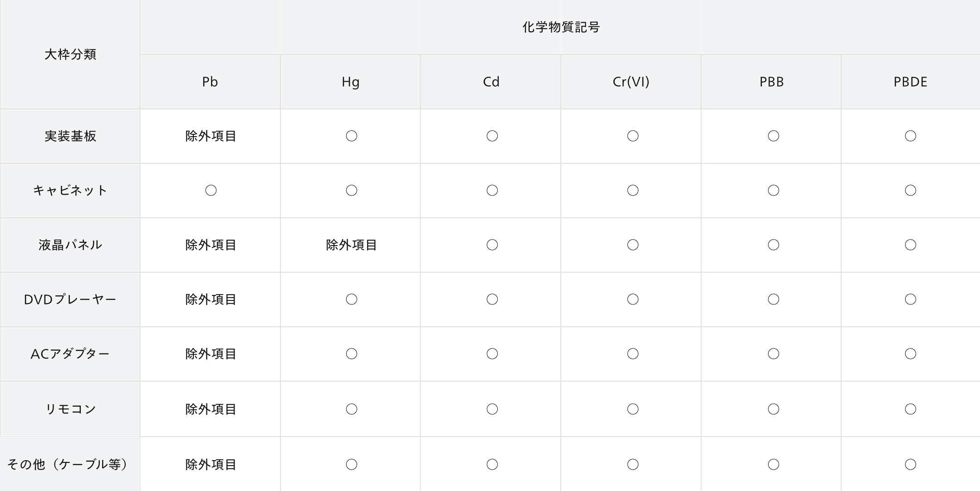The height and width of the screenshot is (491, 980).
Task: Select the PBB column header
Action: 771,82
